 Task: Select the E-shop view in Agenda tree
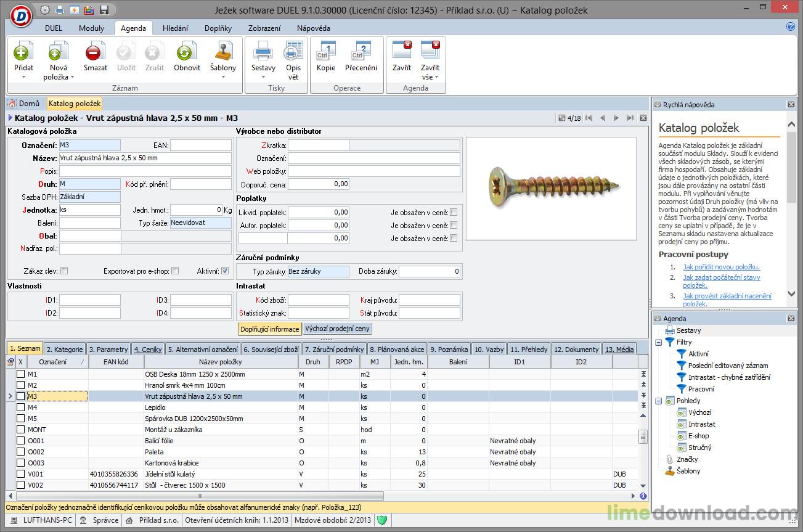coord(698,436)
